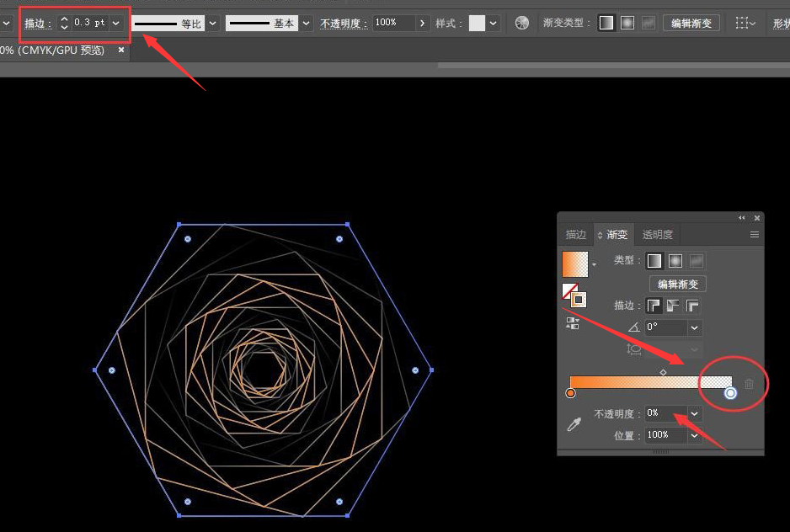Click 编辑渐变 button in Gradient panel
This screenshot has height=532, width=790.
[x=678, y=285]
